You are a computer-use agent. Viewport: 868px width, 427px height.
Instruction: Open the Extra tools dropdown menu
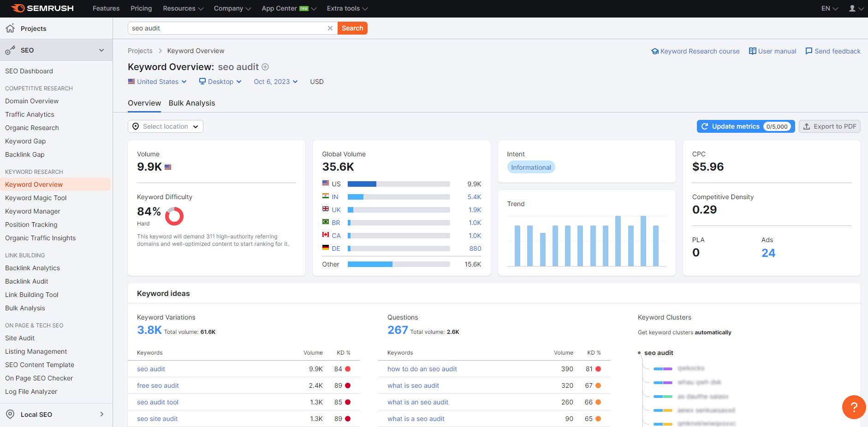(x=347, y=8)
